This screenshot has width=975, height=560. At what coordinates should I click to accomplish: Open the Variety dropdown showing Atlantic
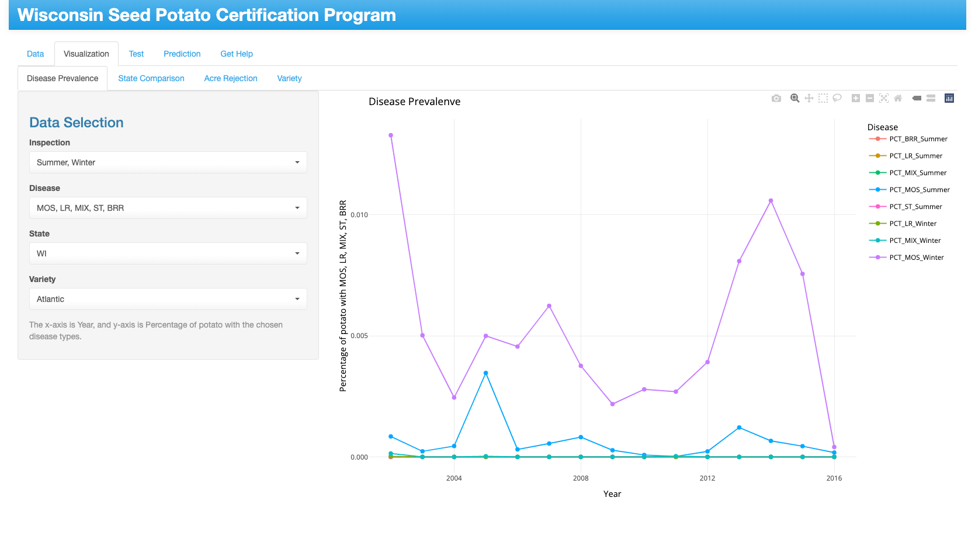[168, 299]
